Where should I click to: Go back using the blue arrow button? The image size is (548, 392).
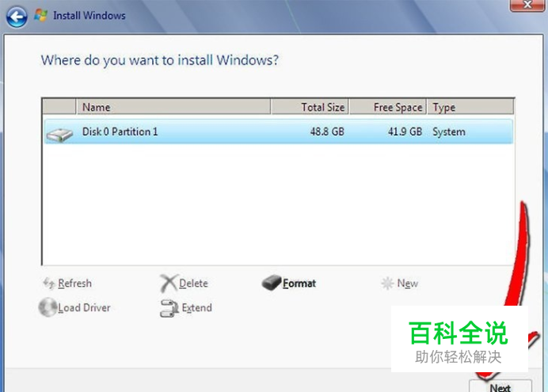(x=17, y=17)
